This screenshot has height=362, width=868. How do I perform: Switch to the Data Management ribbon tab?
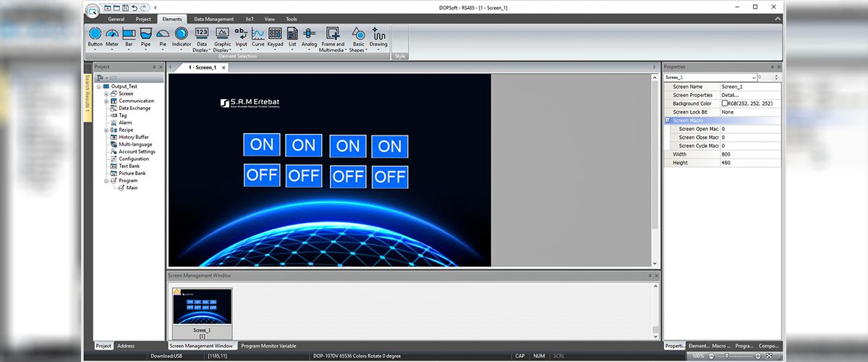click(x=213, y=19)
